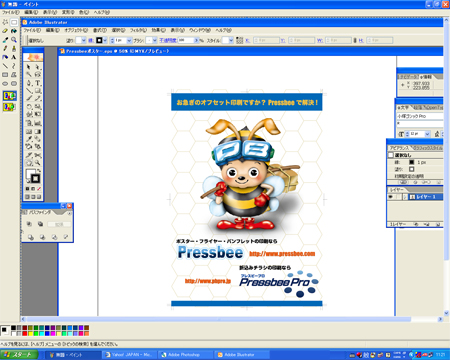The image size is (450, 360).
Task: Select the Ellipse shape tool
Action: point(5,83)
